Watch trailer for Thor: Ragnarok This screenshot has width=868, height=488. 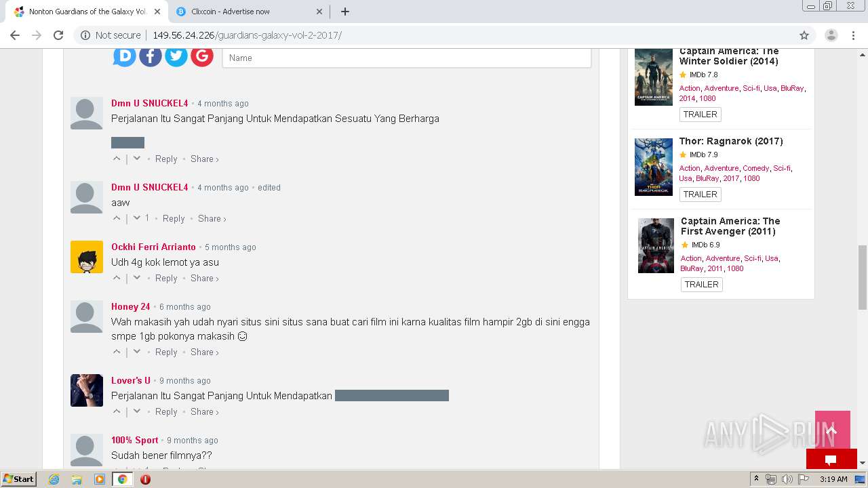(701, 195)
